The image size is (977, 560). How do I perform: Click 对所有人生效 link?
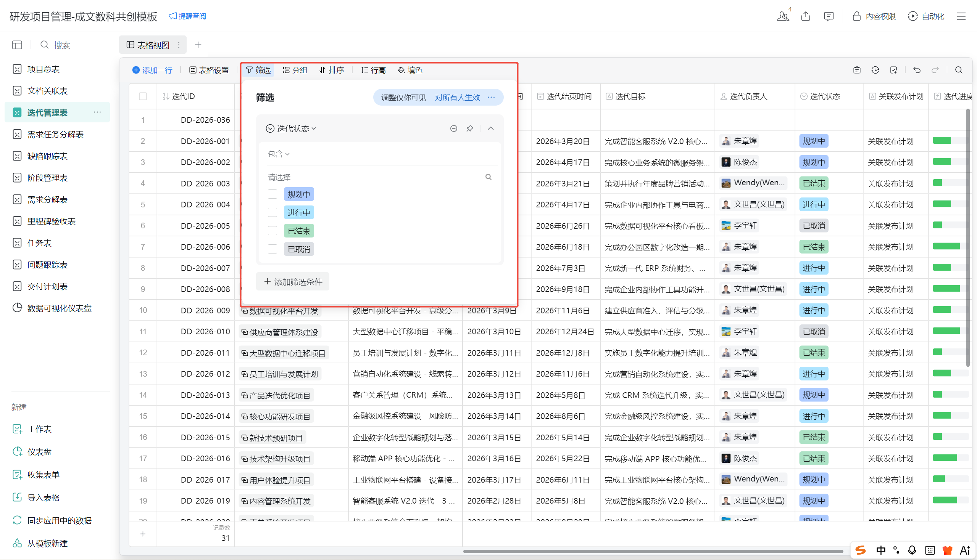[457, 98]
